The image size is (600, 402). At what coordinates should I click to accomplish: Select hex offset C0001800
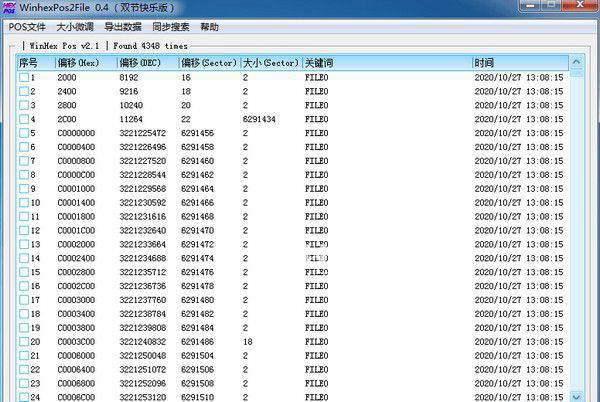pyautogui.click(x=76, y=216)
